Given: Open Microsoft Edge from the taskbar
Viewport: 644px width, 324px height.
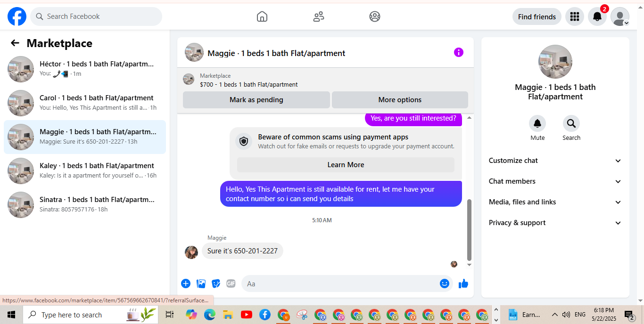Looking at the screenshot, I should point(209,315).
